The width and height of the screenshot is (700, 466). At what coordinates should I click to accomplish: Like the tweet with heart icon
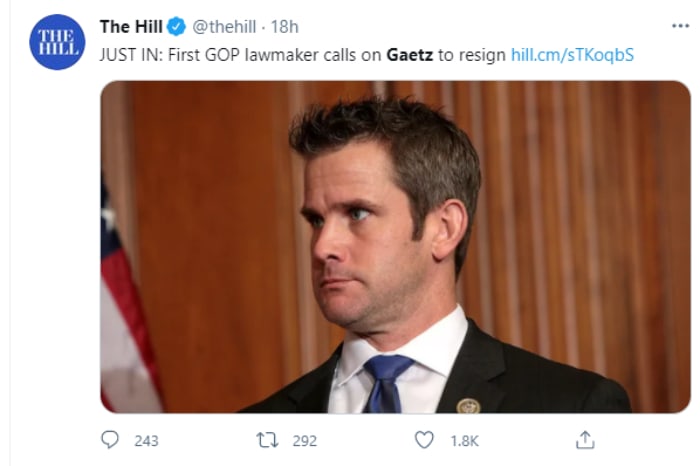click(x=425, y=440)
